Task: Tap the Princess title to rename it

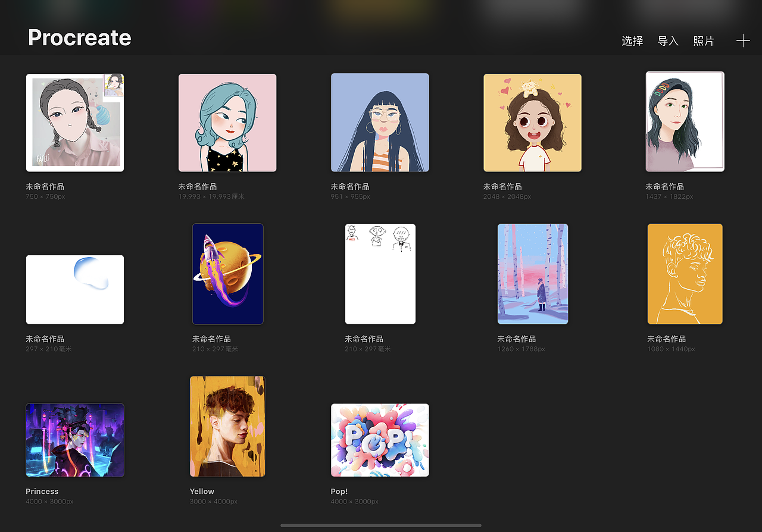Action: pyautogui.click(x=42, y=491)
